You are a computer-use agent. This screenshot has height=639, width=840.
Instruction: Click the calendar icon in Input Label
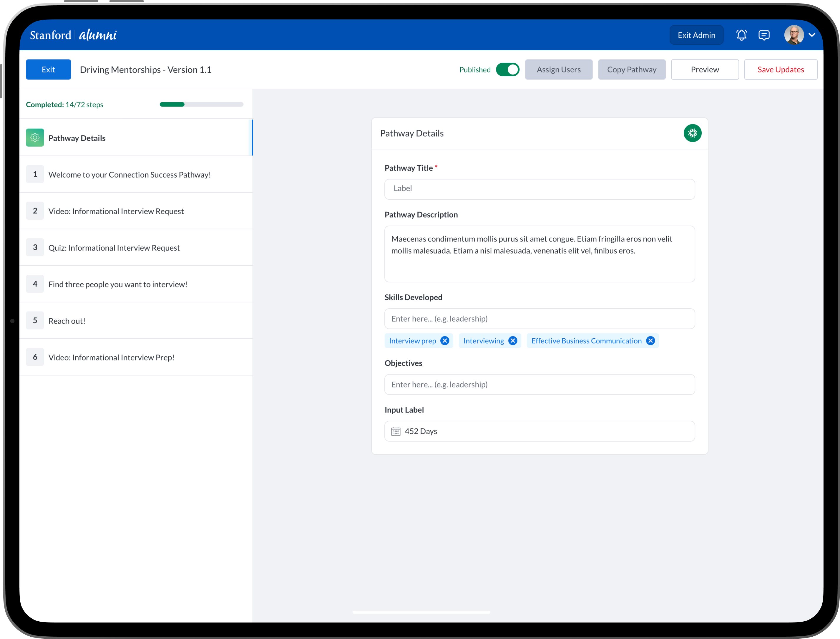point(396,431)
